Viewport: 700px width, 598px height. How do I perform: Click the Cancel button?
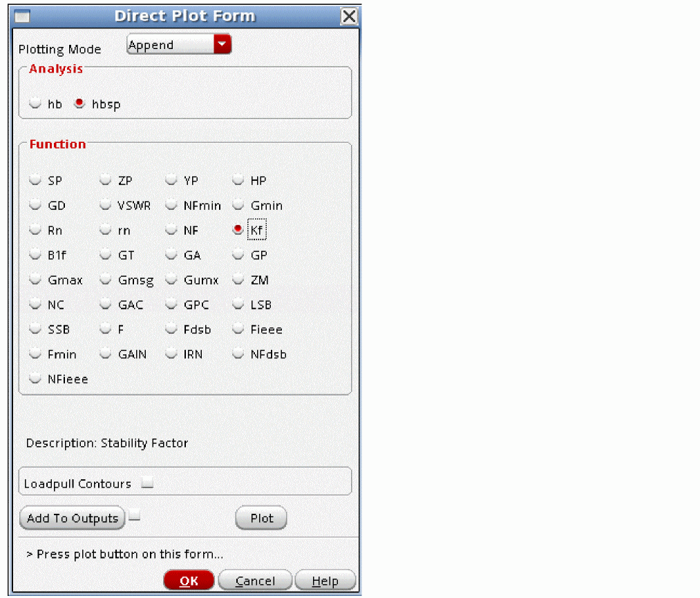[x=255, y=581]
